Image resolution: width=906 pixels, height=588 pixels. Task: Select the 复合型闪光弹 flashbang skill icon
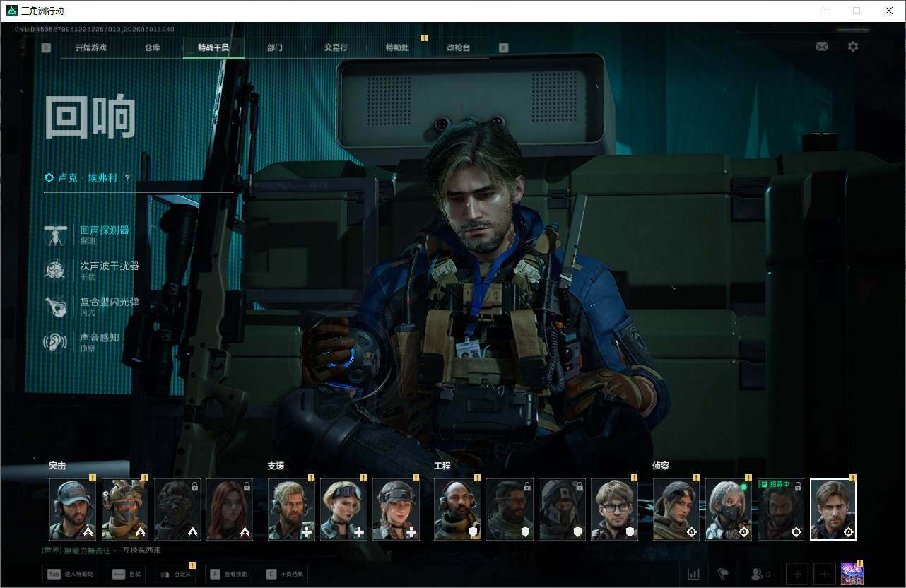(x=55, y=306)
